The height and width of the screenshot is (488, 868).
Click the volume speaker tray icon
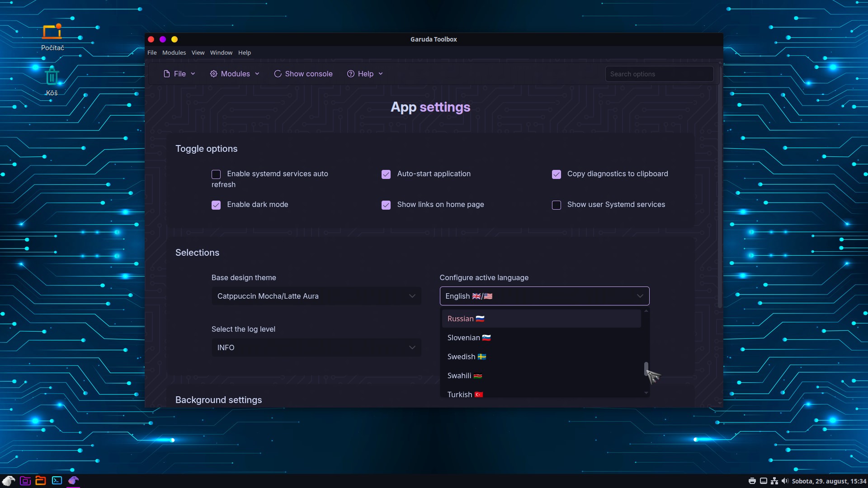785,481
